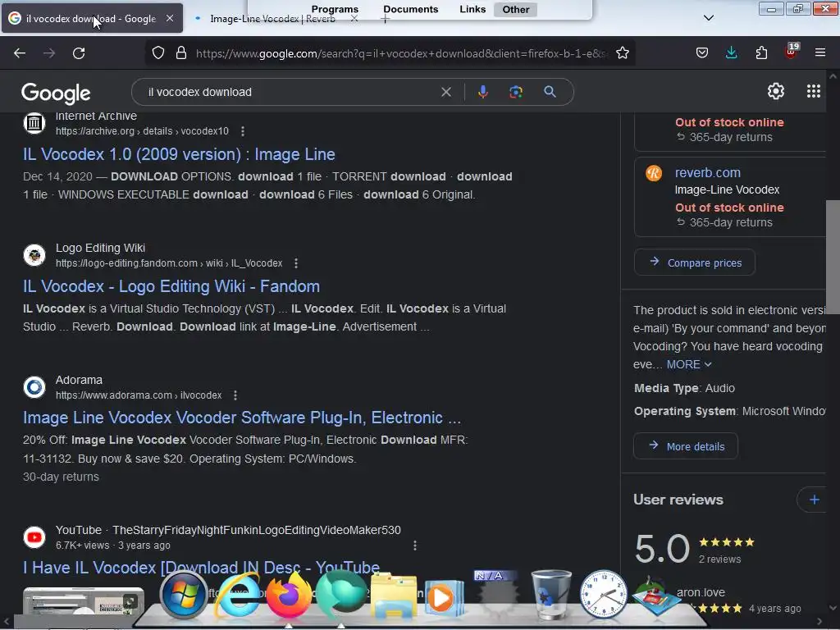The width and height of the screenshot is (840, 630).
Task: Open options for the Adorama result
Action: pyautogui.click(x=235, y=395)
